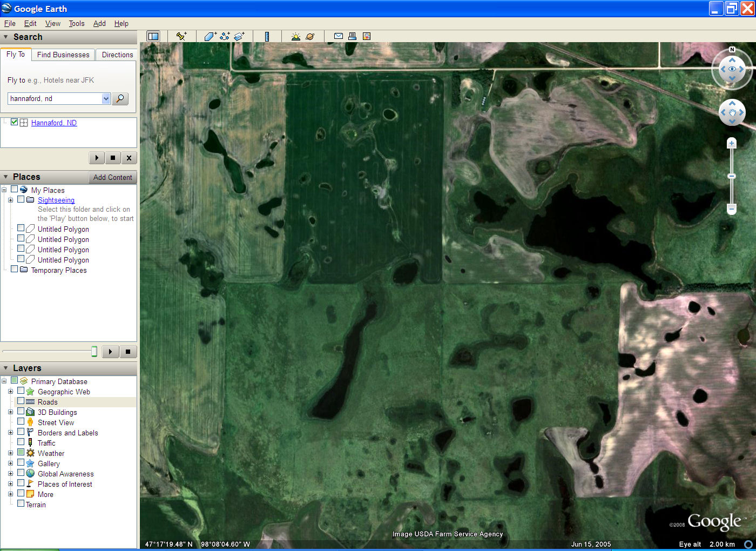Click the zoom out minus button
The height and width of the screenshot is (551, 756).
point(732,209)
